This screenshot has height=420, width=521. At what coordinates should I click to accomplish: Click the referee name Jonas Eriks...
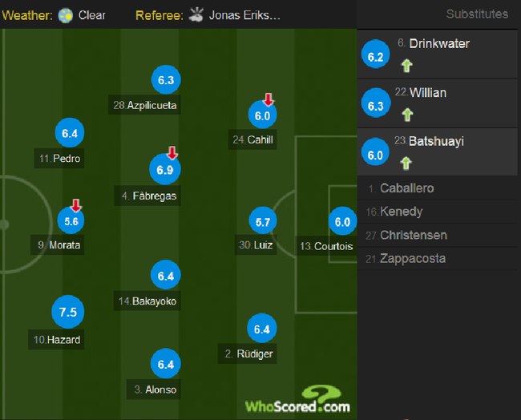pyautogui.click(x=244, y=15)
